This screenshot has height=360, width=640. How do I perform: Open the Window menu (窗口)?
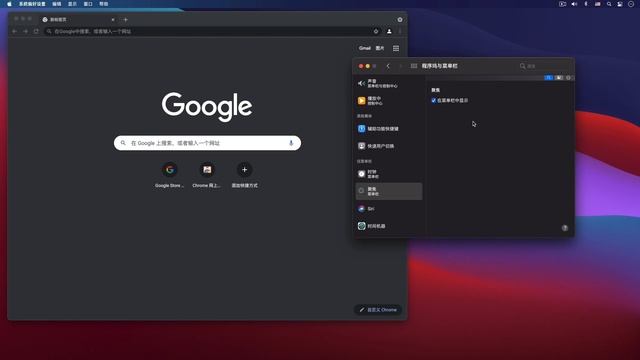tap(88, 4)
